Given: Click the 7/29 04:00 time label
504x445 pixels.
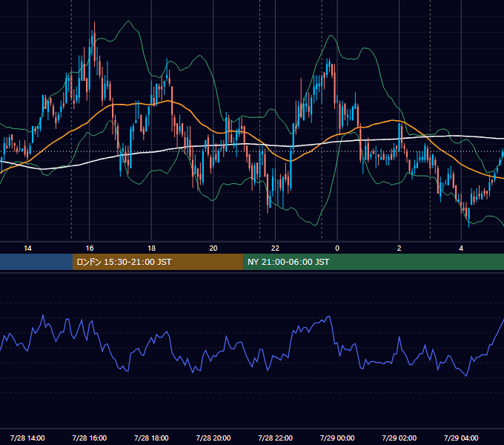Looking at the screenshot, I should click(x=461, y=438).
